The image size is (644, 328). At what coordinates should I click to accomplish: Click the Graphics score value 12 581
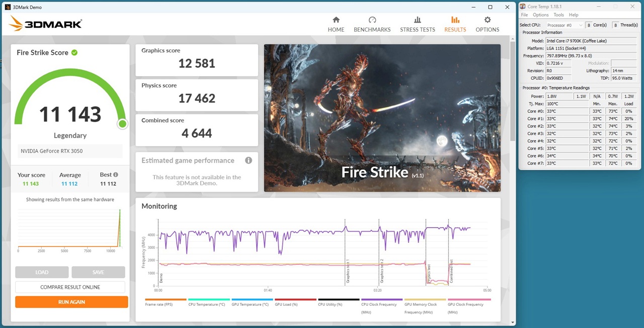tap(197, 63)
